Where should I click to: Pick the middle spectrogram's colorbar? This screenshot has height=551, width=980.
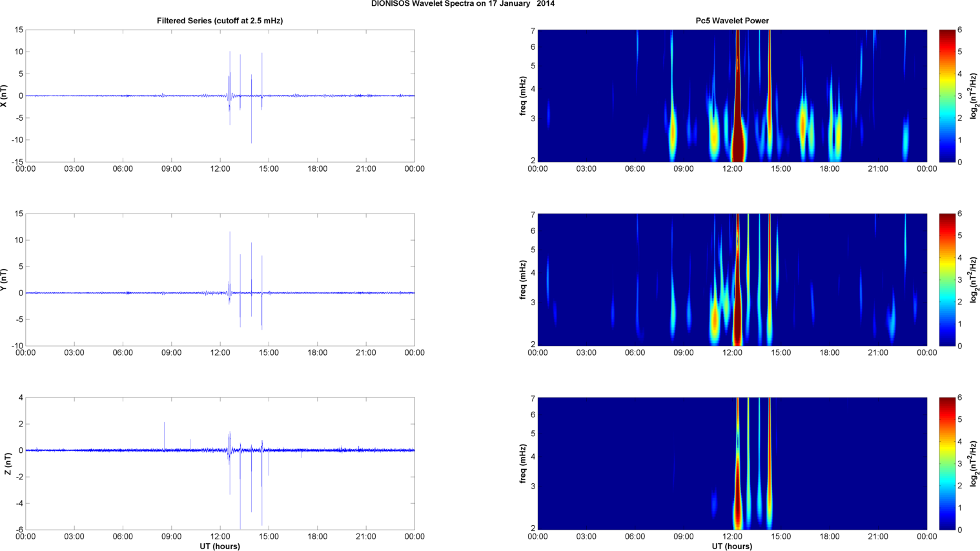tap(946, 279)
